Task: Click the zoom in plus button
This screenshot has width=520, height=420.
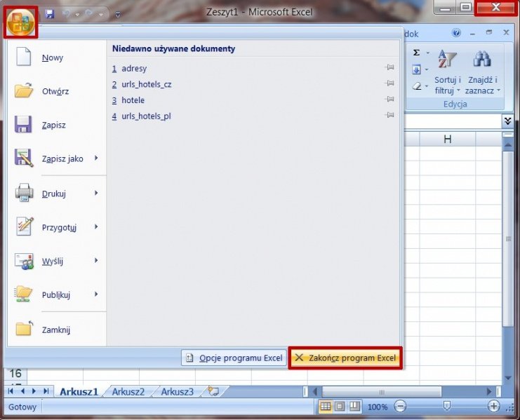Action: (x=494, y=407)
